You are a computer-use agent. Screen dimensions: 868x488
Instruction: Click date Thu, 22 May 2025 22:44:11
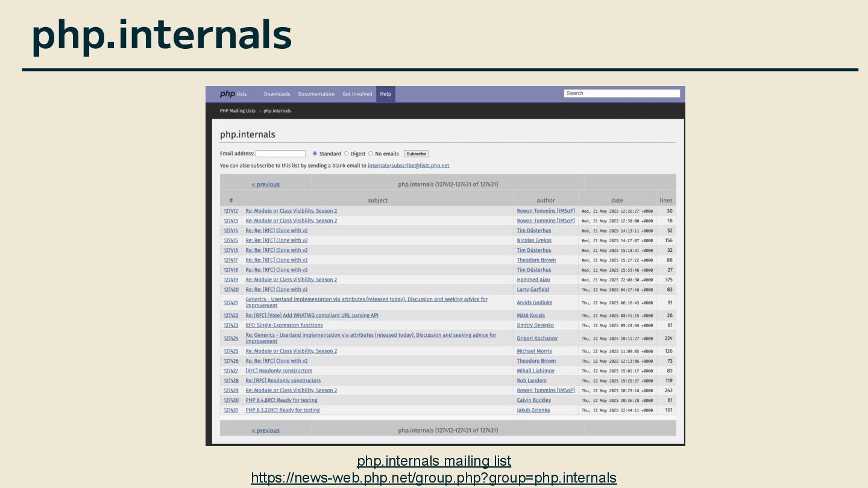[x=617, y=410]
